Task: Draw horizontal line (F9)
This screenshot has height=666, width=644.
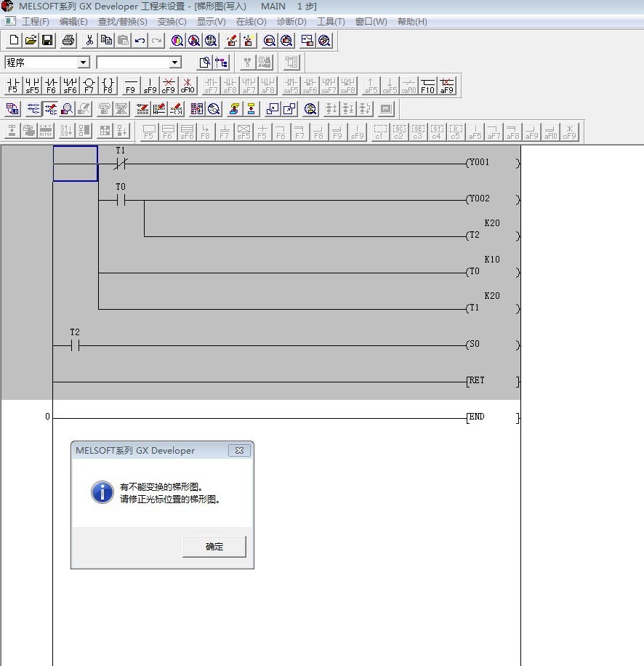Action: click(x=130, y=86)
